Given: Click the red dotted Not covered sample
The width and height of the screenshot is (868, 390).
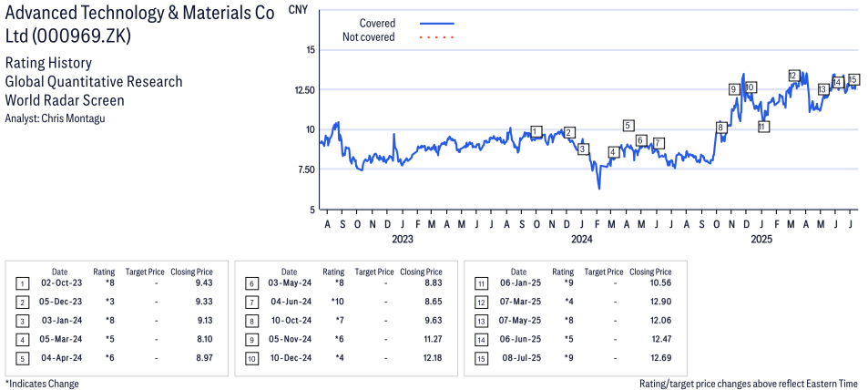Looking at the screenshot, I should 437,37.
